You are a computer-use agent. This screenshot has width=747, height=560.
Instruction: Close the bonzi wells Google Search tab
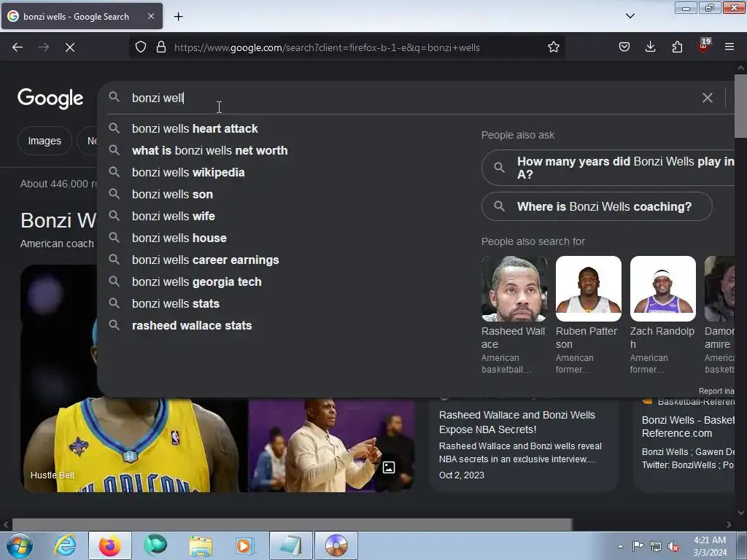150,16
